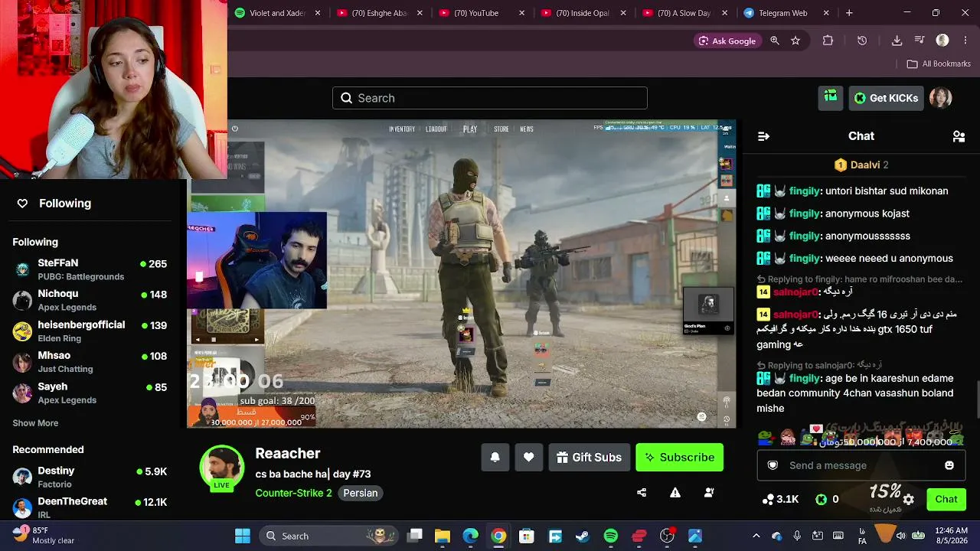This screenshot has width=980, height=551.
Task: Open the Counter-Strike 2 category link
Action: 293,493
